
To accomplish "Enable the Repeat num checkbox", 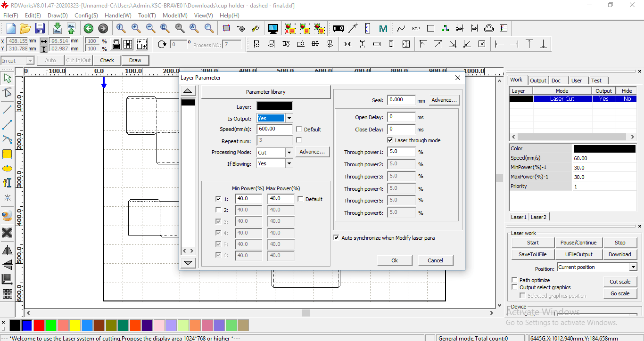I will coord(299,140).
